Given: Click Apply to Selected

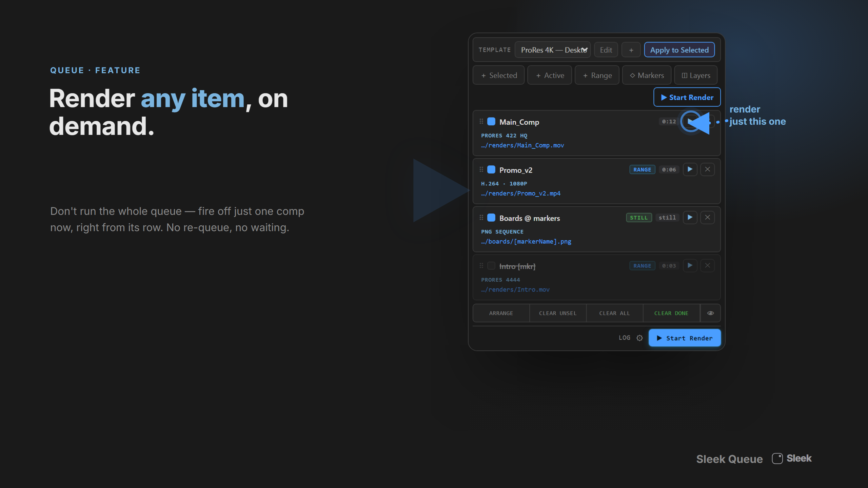Looking at the screenshot, I should click(679, 50).
